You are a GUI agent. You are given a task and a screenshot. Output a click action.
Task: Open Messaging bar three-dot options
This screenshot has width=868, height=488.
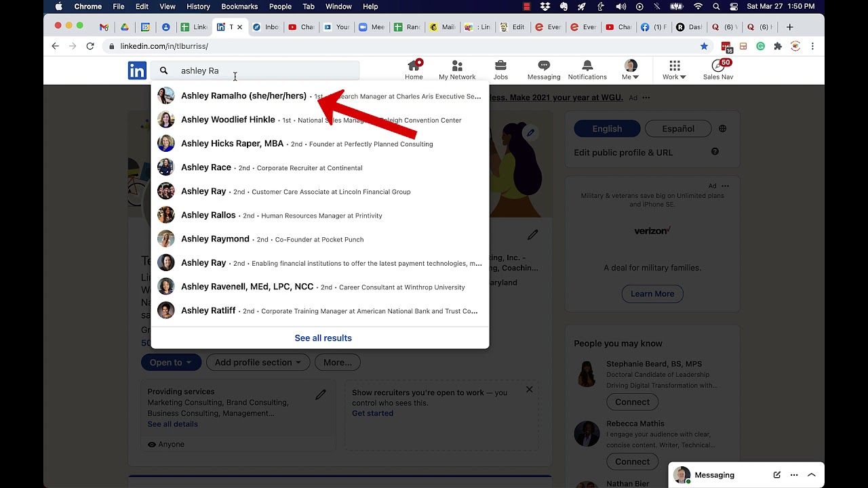794,475
